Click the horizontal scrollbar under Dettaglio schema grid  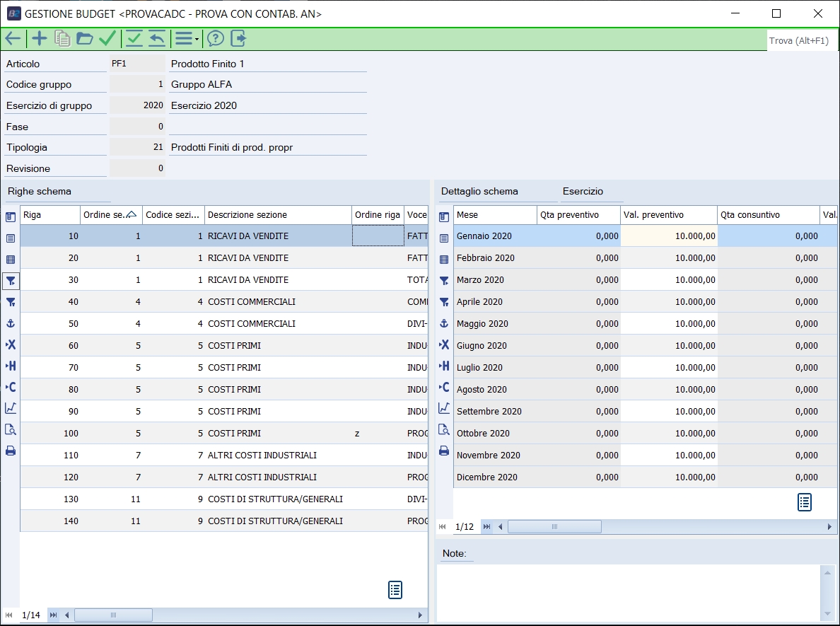554,527
